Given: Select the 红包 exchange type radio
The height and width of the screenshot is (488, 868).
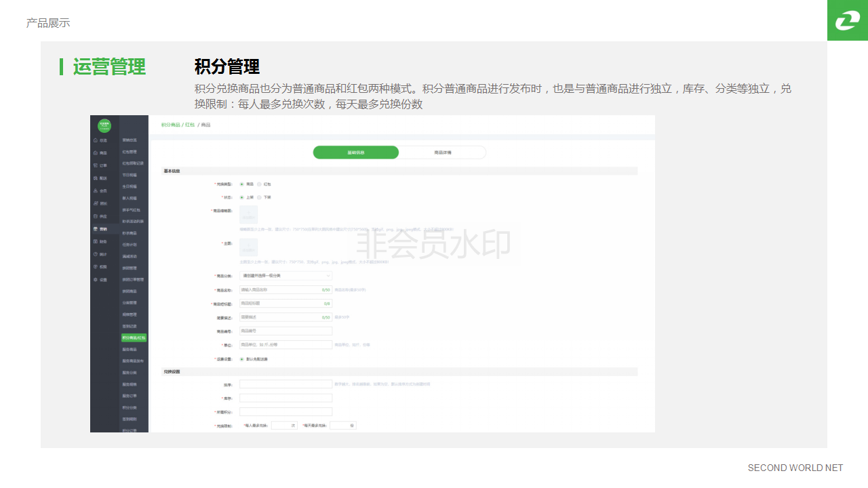Looking at the screenshot, I should click(x=260, y=184).
